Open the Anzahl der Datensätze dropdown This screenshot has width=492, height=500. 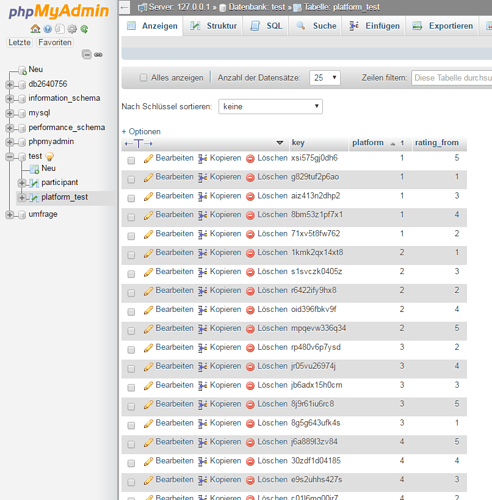pyautogui.click(x=325, y=78)
